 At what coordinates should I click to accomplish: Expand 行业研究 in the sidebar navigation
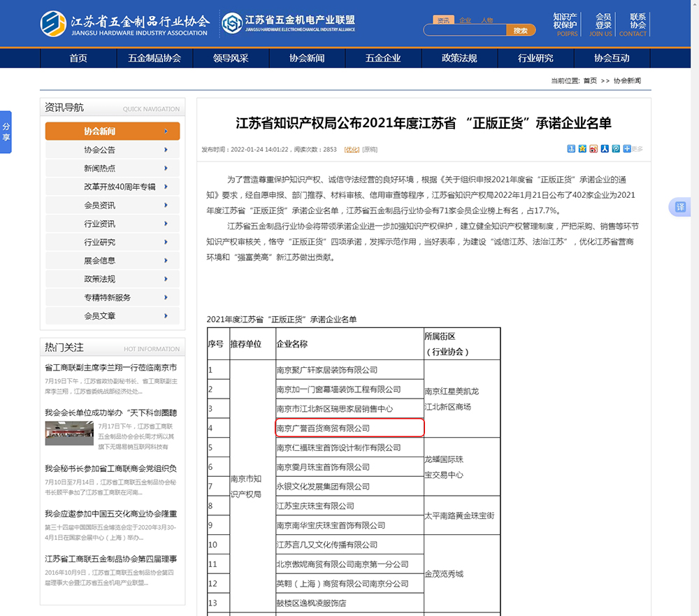tap(113, 242)
